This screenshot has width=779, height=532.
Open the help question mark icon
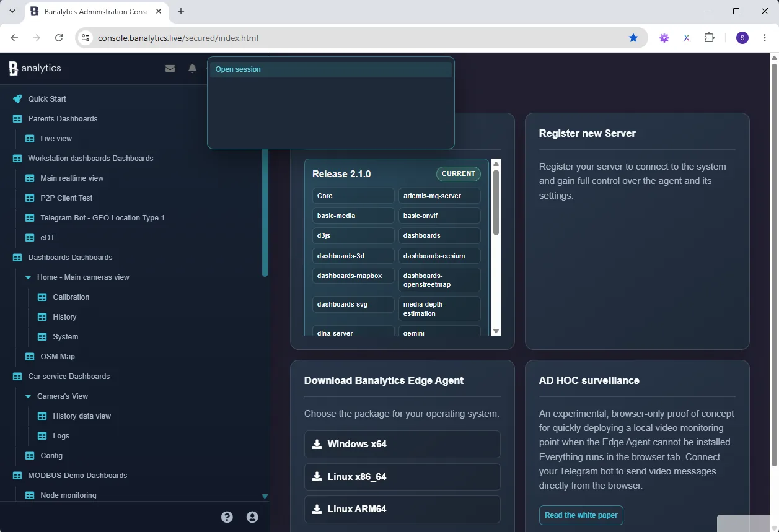point(227,517)
